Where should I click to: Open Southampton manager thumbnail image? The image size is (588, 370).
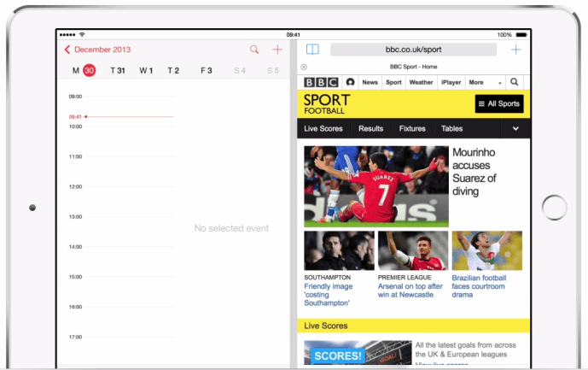339,250
